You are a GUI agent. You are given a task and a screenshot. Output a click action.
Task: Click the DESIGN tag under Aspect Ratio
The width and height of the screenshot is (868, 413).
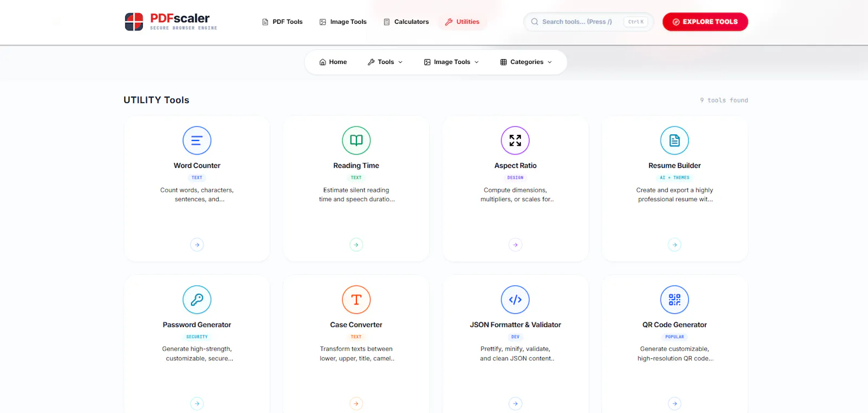pos(515,178)
